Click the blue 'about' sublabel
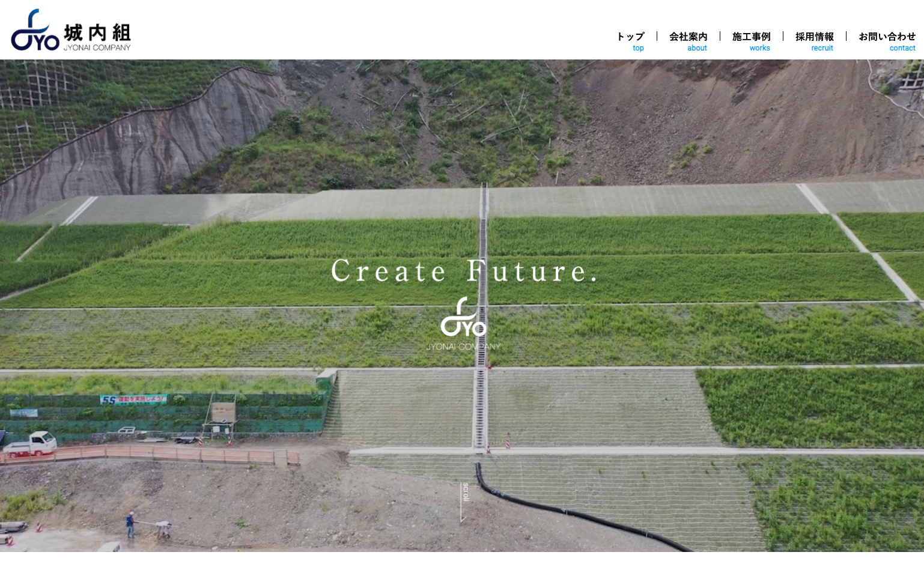This screenshot has width=924, height=564. click(697, 48)
